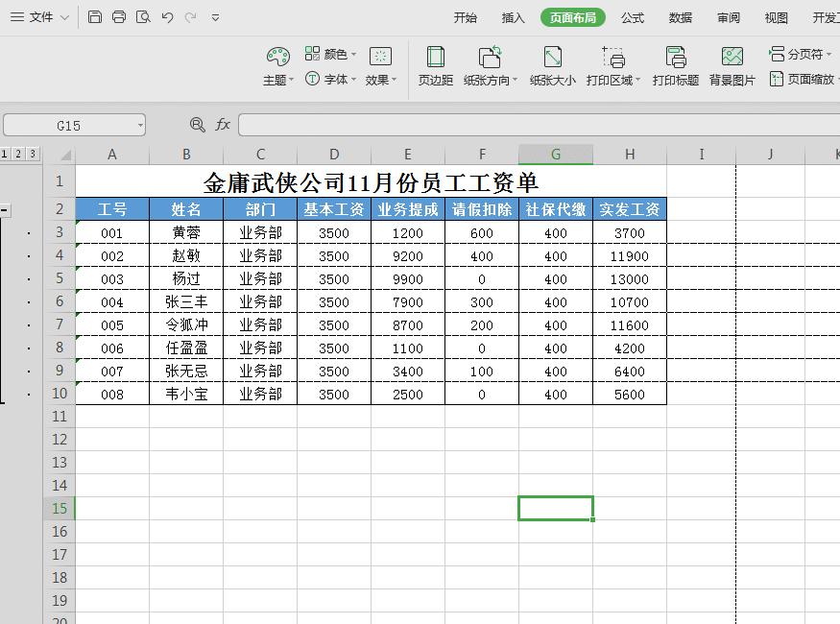Click the 实发工资 header cell
Screen dimensions: 840x624
click(x=630, y=209)
